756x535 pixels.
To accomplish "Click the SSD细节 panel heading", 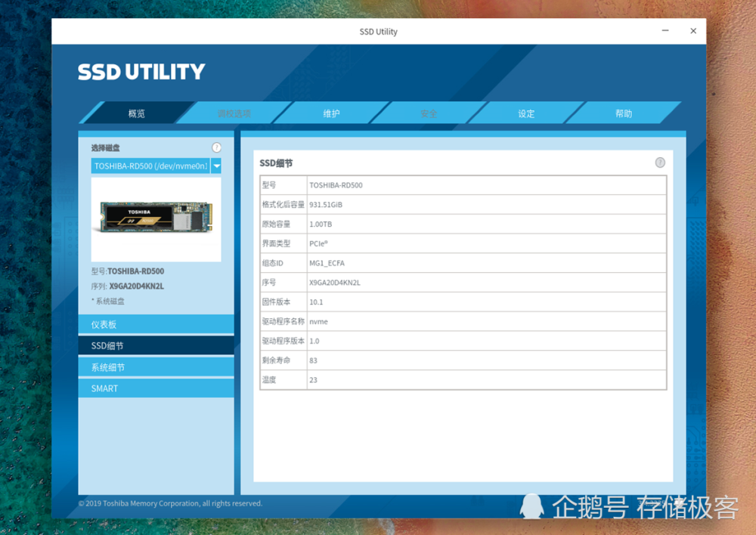I will tap(276, 163).
